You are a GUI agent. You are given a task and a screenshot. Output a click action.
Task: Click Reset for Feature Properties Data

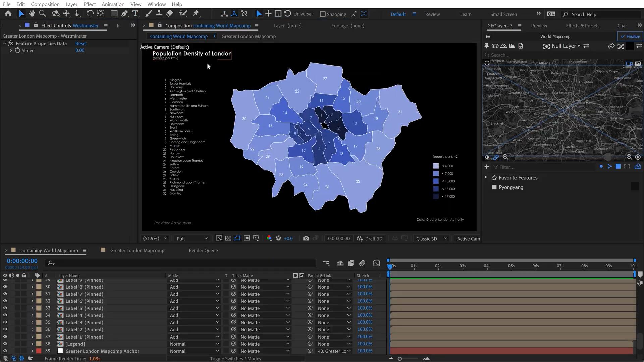click(x=81, y=43)
